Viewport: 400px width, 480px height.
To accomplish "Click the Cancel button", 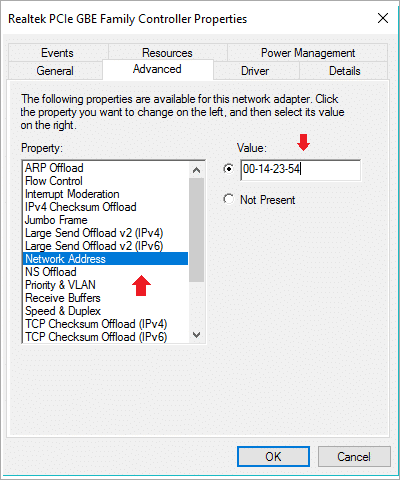I will 354,456.
